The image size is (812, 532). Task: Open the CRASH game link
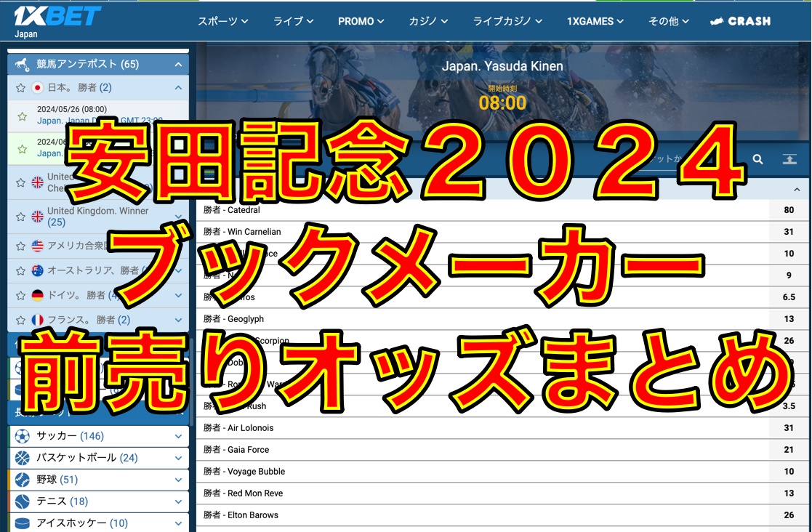pyautogui.click(x=740, y=21)
